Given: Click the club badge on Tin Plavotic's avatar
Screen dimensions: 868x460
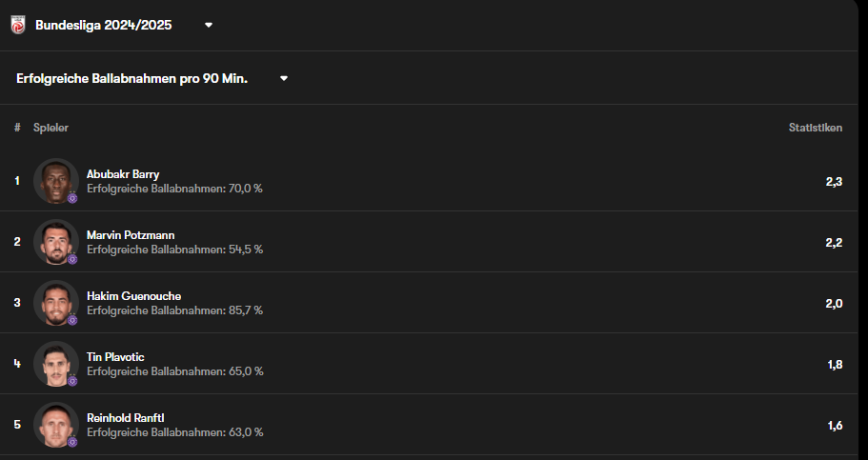Looking at the screenshot, I should coord(72,380).
